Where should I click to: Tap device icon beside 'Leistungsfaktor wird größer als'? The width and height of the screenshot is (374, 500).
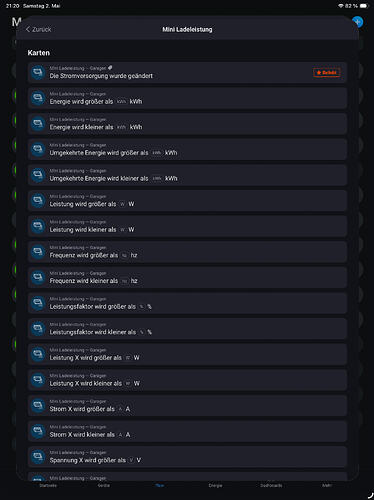tap(38, 303)
